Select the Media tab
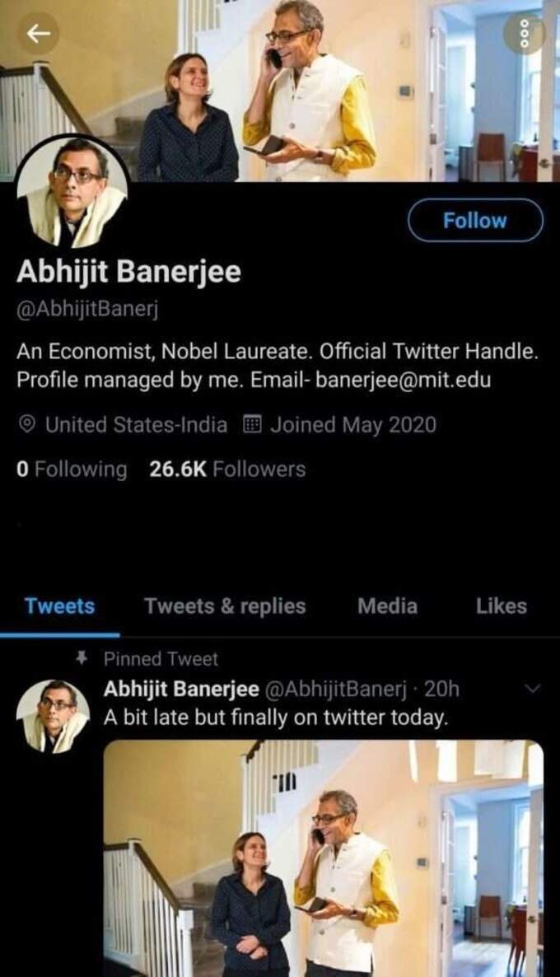The image size is (560, 977). (387, 605)
